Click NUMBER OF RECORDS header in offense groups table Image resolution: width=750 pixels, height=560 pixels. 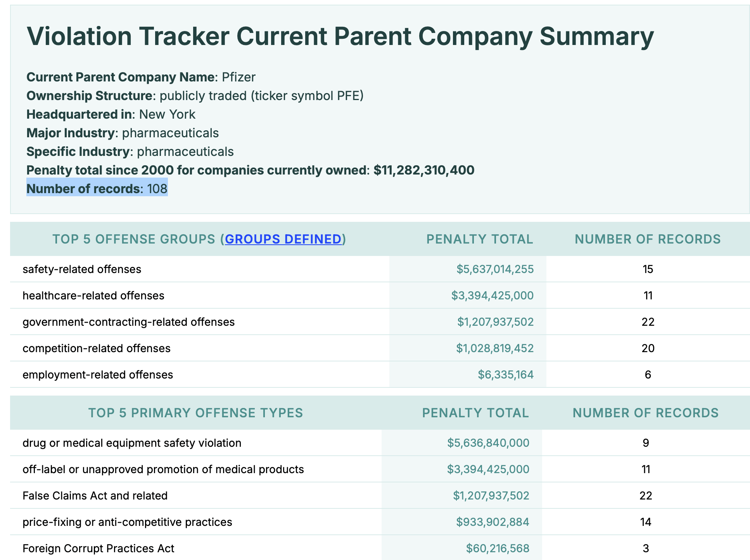point(648,239)
